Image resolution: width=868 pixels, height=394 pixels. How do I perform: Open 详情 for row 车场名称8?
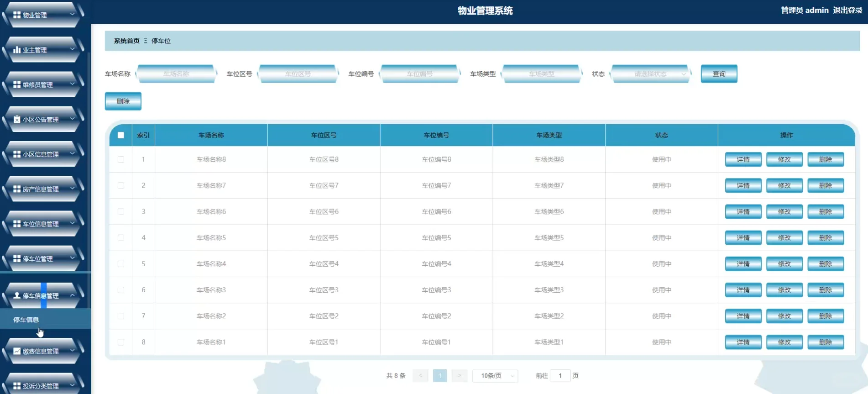pos(743,159)
